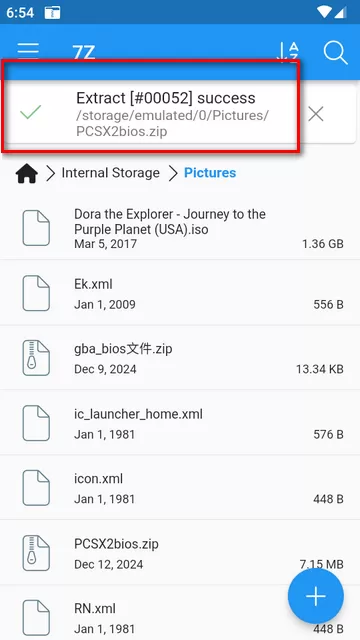Image resolution: width=360 pixels, height=640 pixels.
Task: Tap the green checkmark in notification
Action: click(31, 112)
